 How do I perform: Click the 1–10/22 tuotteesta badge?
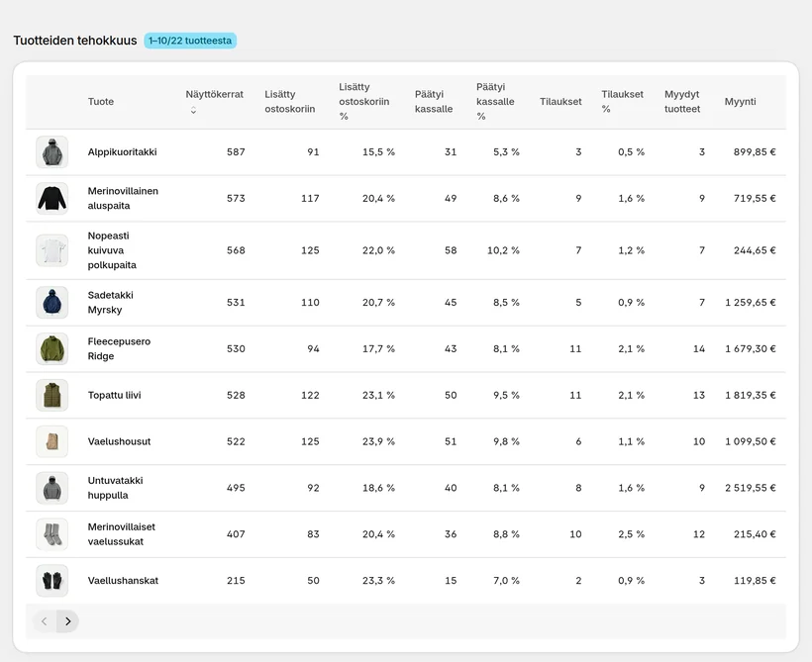click(x=190, y=41)
